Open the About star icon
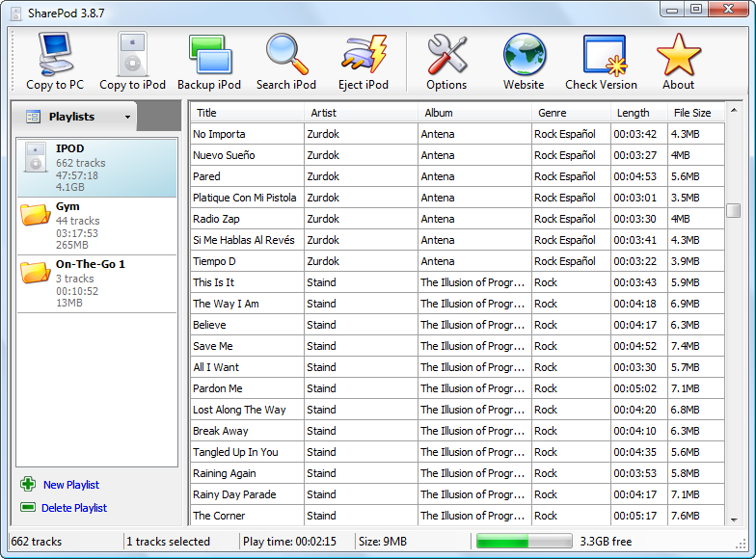756x559 pixels. [x=679, y=54]
